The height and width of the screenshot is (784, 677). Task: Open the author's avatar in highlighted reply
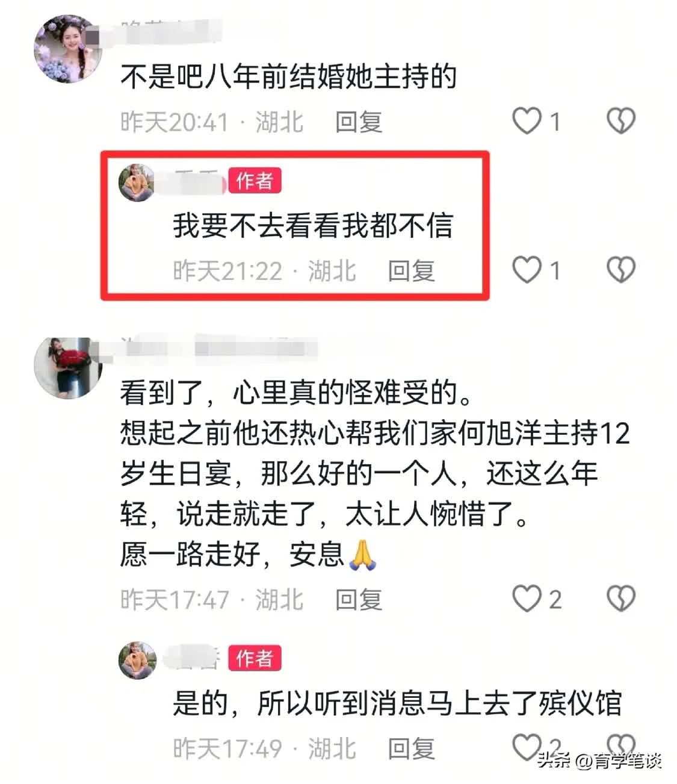(137, 182)
